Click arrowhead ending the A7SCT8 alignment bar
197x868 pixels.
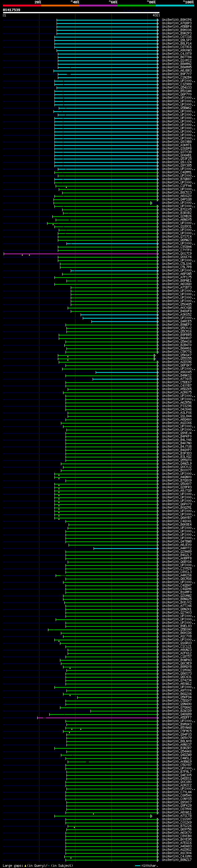point(151,816)
